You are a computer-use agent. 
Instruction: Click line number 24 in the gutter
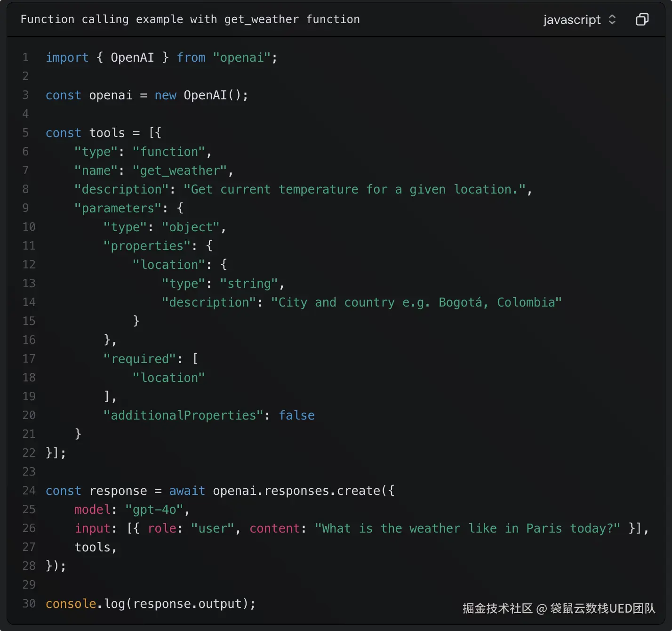pyautogui.click(x=29, y=491)
